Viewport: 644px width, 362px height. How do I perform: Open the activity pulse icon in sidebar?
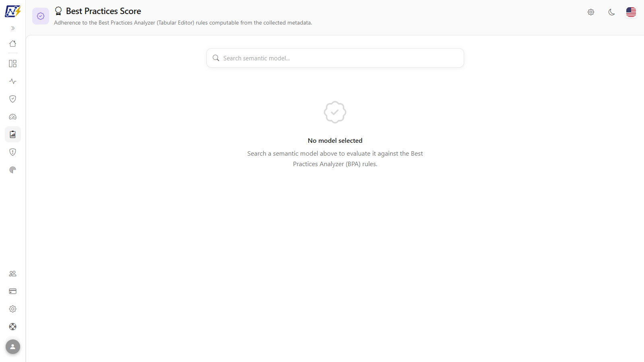coord(13,81)
